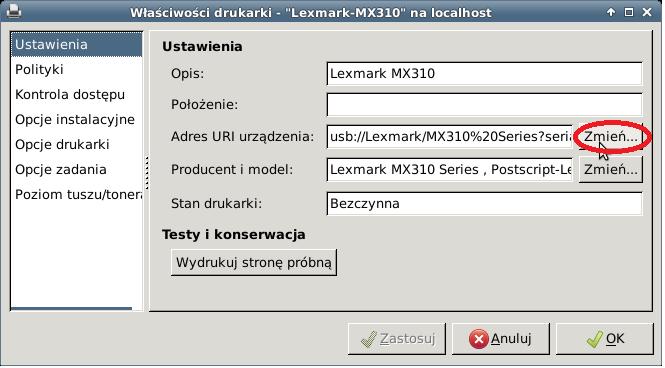Open Opcje zadania section
Image resolution: width=665 pixels, height=368 pixels.
pyautogui.click(x=76, y=170)
